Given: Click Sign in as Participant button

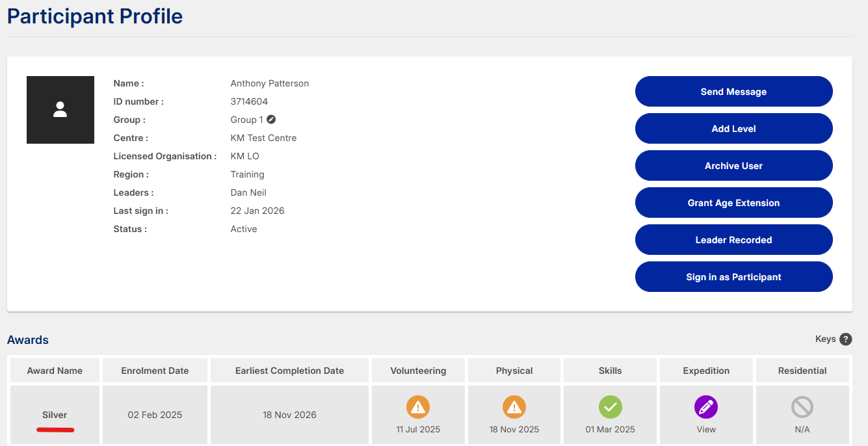Looking at the screenshot, I should click(x=733, y=277).
